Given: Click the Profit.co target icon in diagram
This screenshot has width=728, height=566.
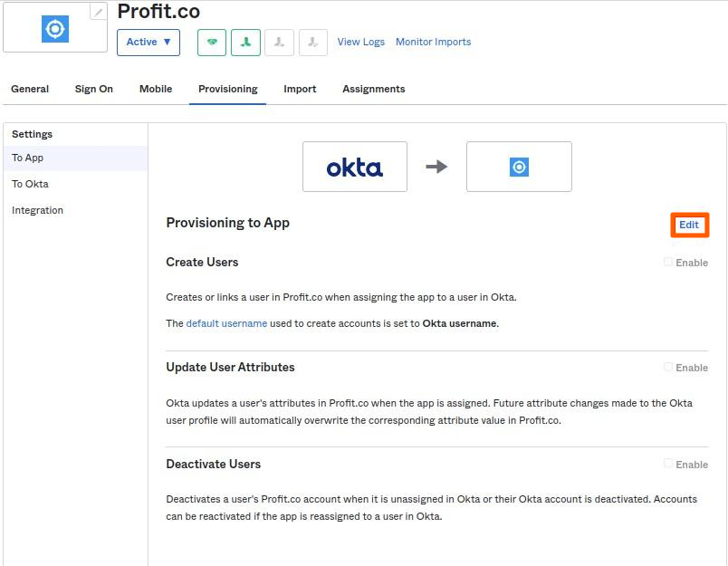Looking at the screenshot, I should (519, 167).
